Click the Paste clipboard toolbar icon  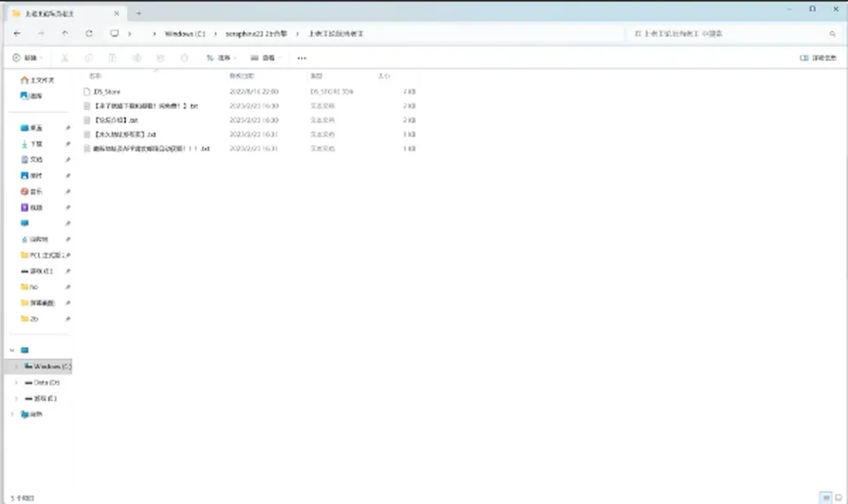(x=112, y=57)
